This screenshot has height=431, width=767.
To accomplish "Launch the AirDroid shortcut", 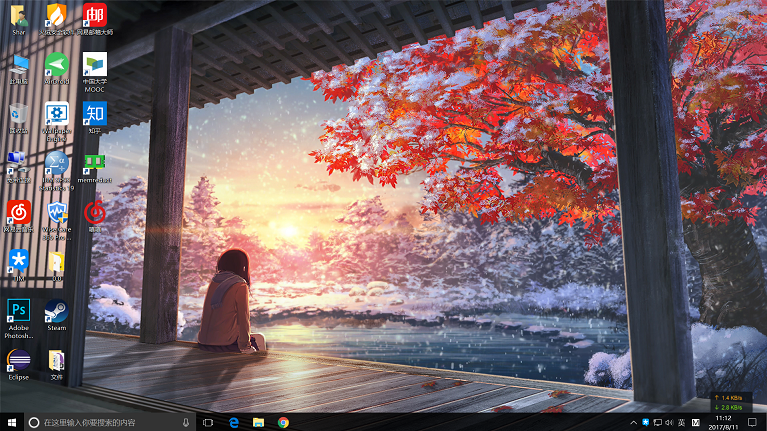I will 56,68.
